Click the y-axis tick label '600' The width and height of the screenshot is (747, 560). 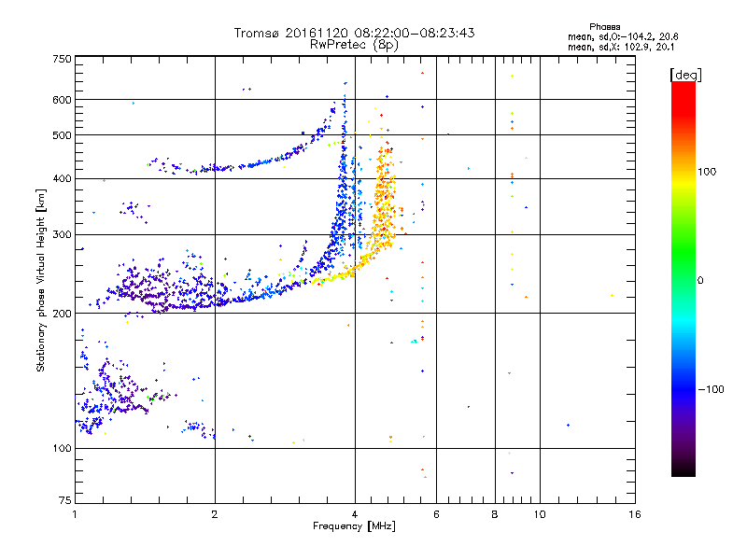pos(62,100)
